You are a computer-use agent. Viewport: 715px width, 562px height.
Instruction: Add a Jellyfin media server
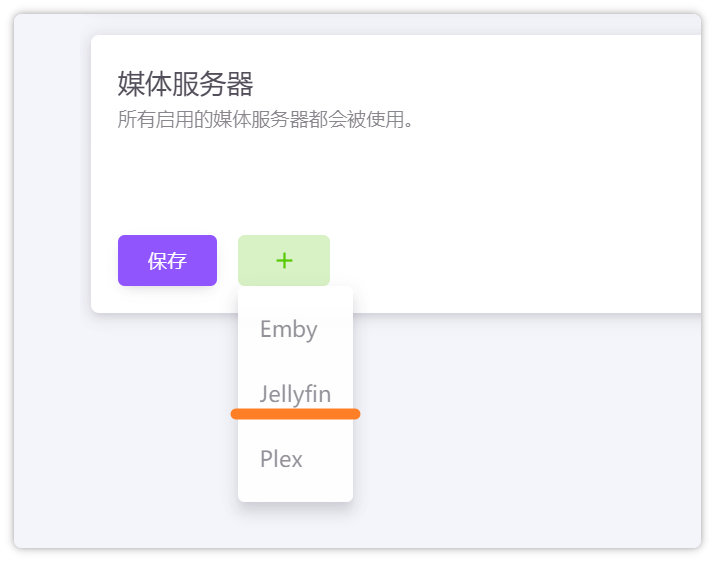click(295, 393)
